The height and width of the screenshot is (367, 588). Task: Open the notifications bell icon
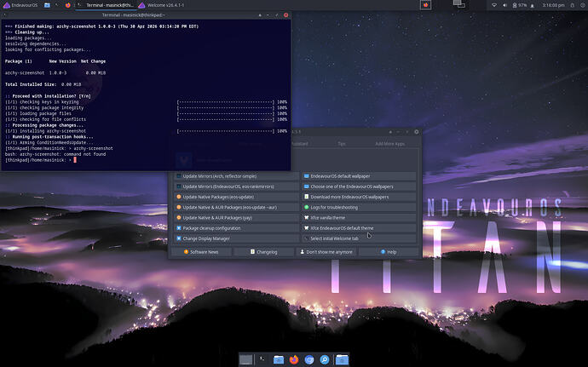coord(532,5)
